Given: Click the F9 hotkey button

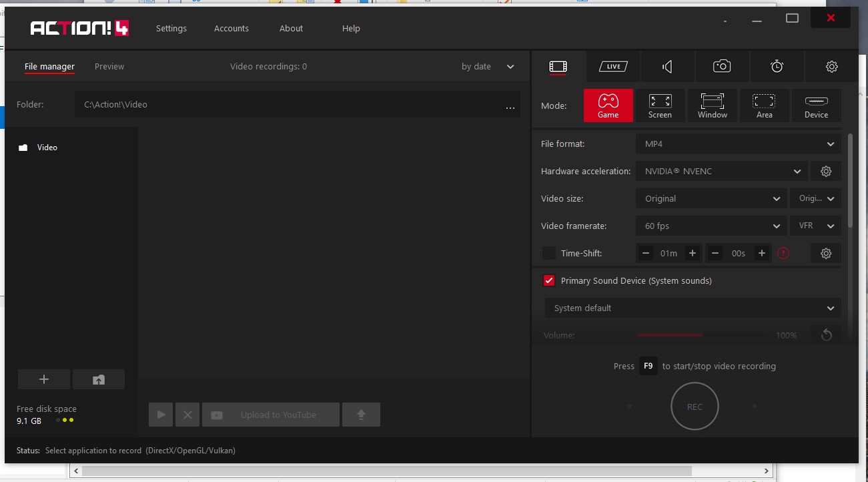Looking at the screenshot, I should point(648,366).
